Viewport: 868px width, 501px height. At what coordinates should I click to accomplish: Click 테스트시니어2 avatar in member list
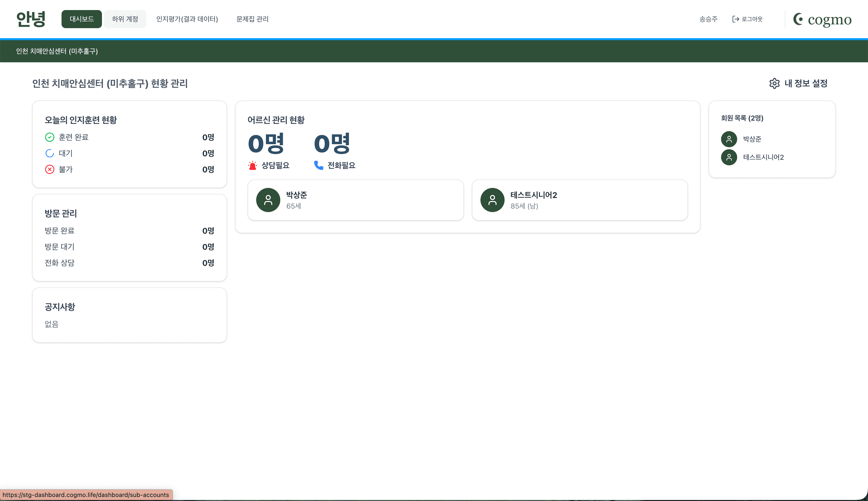pos(729,157)
